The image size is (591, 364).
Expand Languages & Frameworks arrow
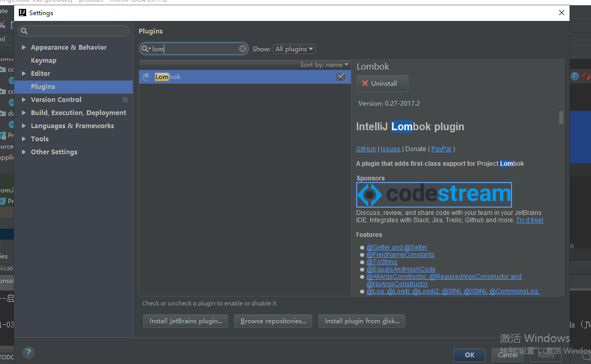[x=24, y=126]
